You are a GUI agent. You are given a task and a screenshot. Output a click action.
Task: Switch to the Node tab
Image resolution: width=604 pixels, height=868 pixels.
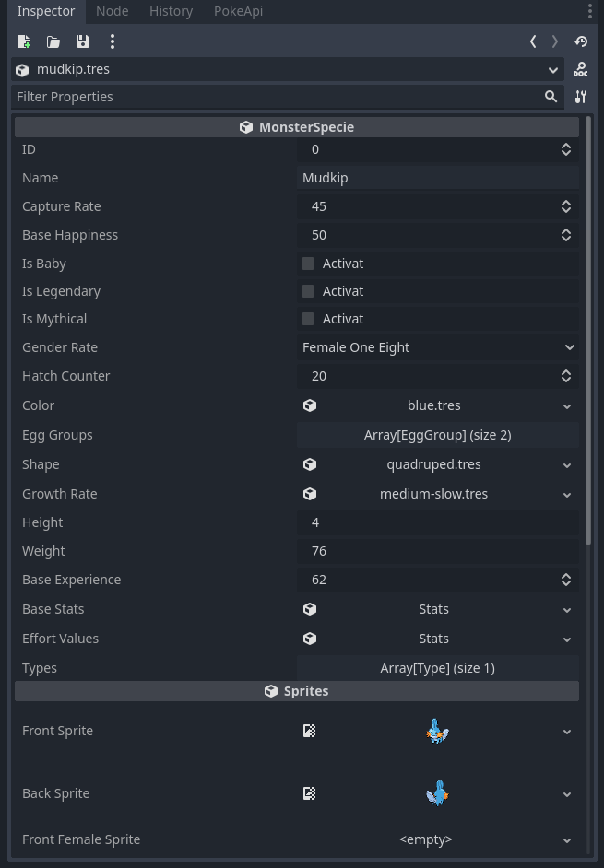point(113,11)
